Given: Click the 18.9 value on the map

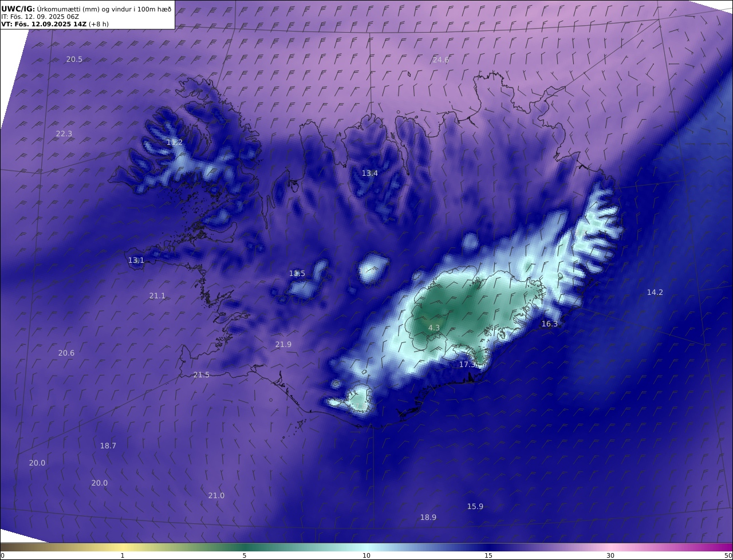Looking at the screenshot, I should tap(428, 518).
